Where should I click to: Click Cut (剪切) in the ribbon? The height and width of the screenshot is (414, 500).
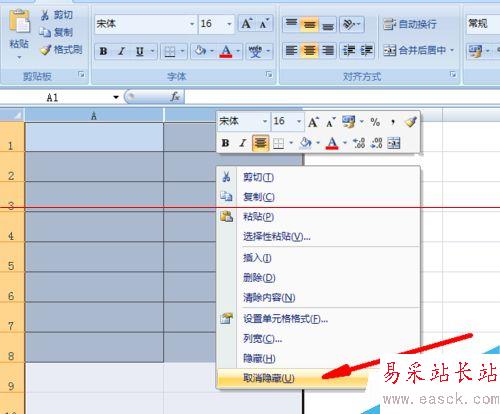pos(57,15)
